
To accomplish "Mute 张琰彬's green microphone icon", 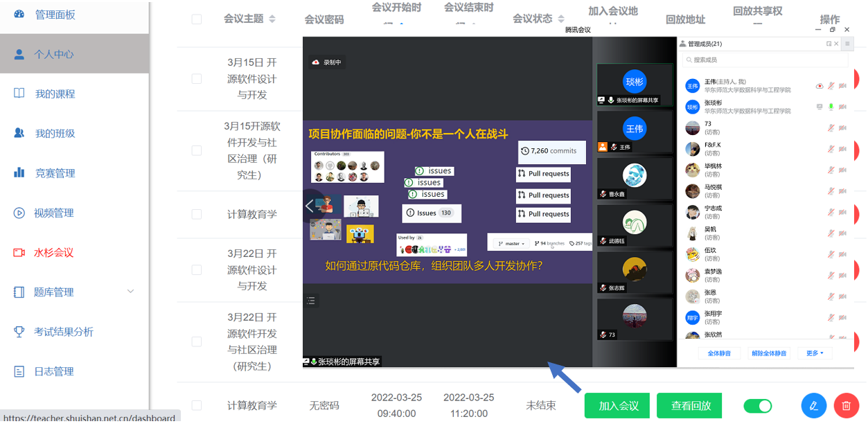I will click(x=831, y=106).
